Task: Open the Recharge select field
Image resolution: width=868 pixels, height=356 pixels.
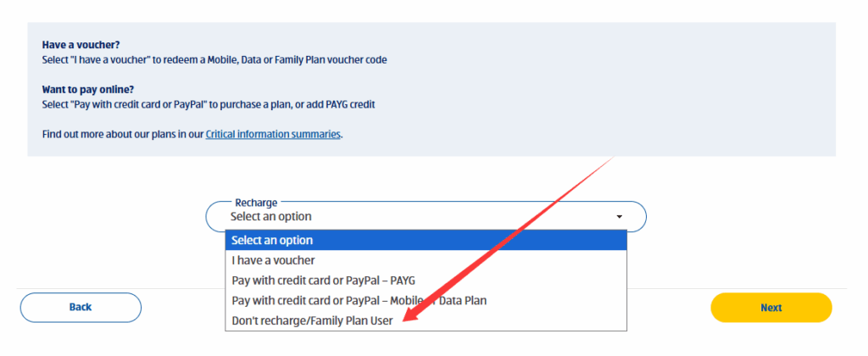Action: [x=426, y=217]
